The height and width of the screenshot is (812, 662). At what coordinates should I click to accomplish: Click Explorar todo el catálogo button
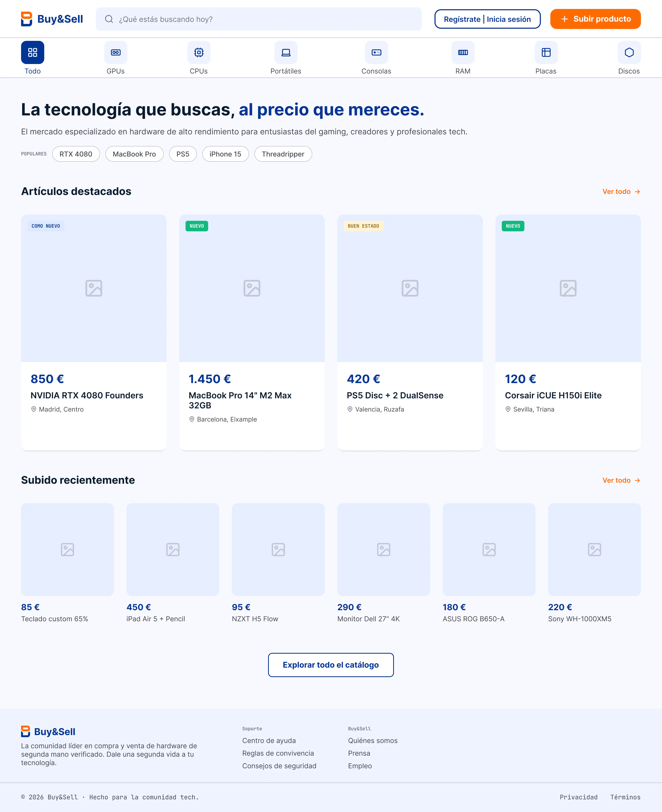331,665
